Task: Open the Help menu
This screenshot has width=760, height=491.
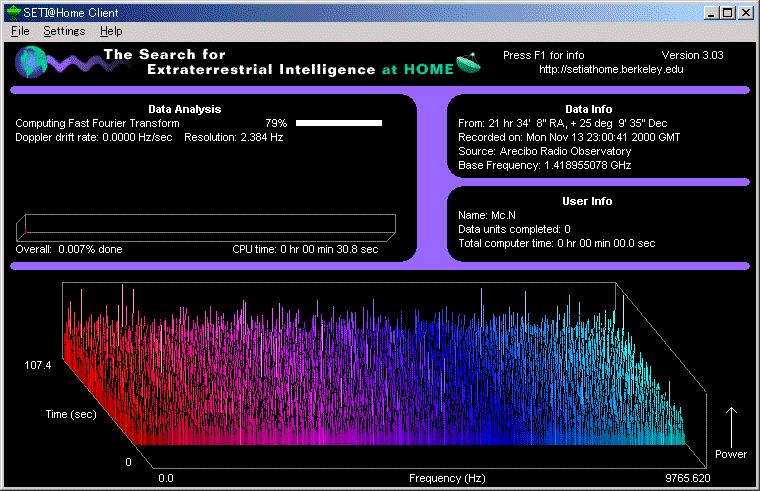Action: point(111,31)
